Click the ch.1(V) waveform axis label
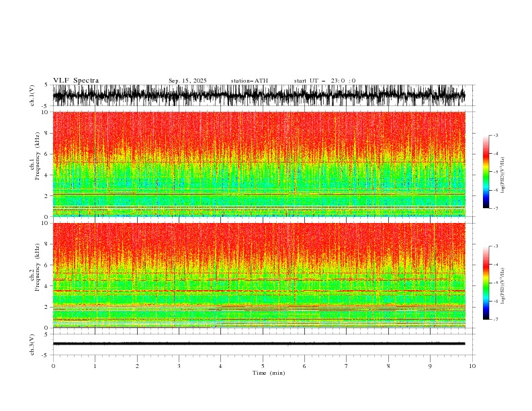 click(x=32, y=95)
